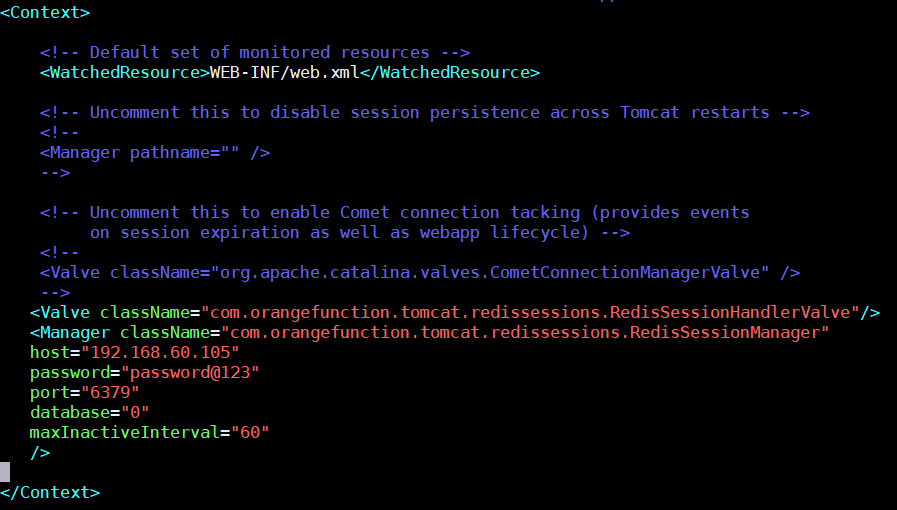Viewport: 897px width, 510px height.
Task: Click the 'on session expiration' comment line
Action: 360,233
